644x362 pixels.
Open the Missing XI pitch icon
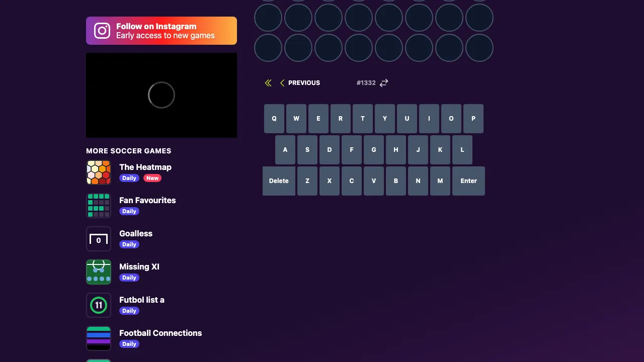99,272
